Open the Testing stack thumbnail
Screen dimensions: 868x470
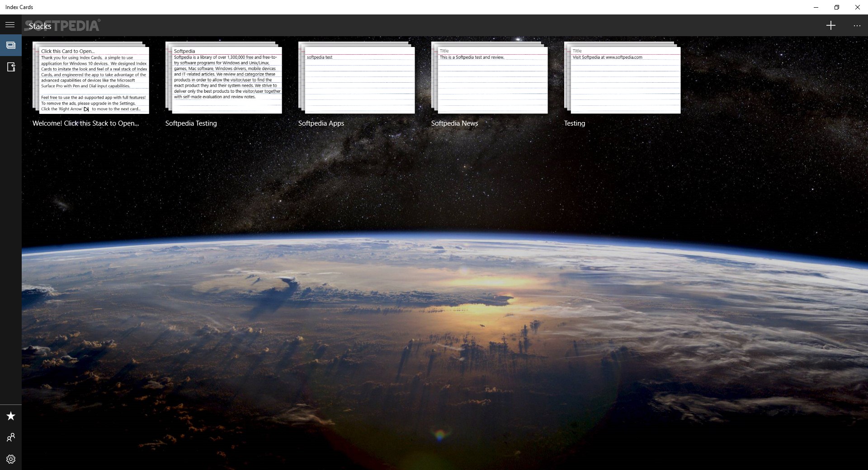coord(623,78)
